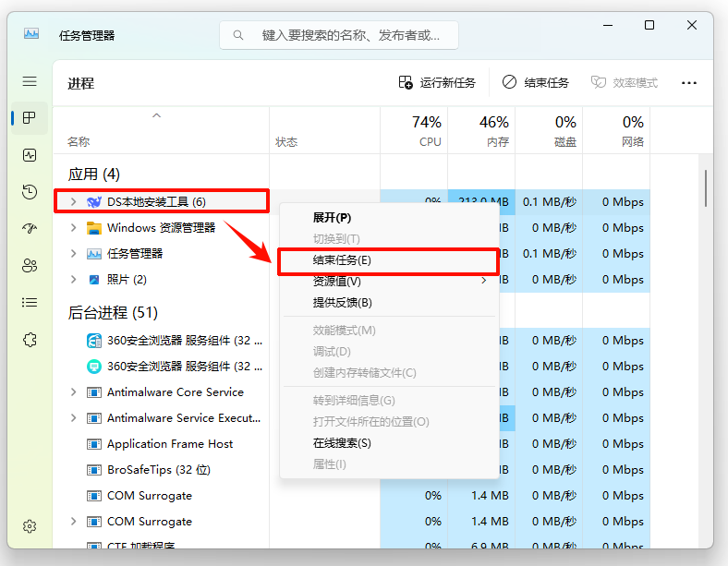The width and height of the screenshot is (728, 566).
Task: Open App history sidebar icon
Action: point(30,192)
